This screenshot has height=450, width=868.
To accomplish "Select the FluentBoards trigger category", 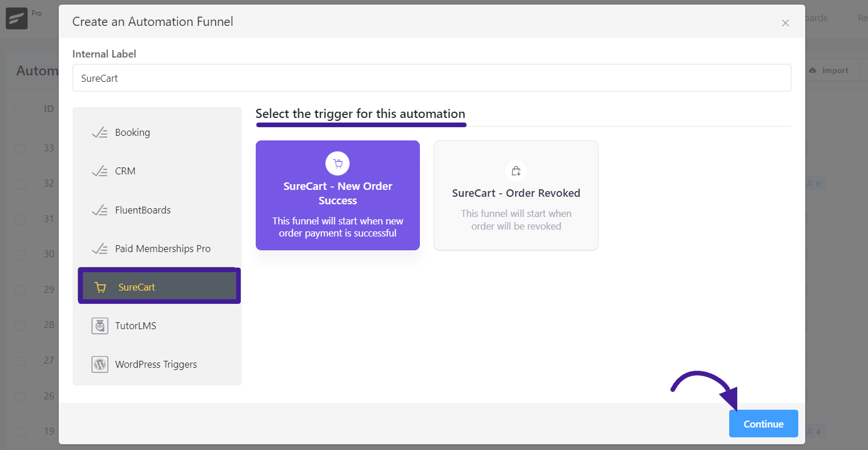I will pyautogui.click(x=157, y=210).
